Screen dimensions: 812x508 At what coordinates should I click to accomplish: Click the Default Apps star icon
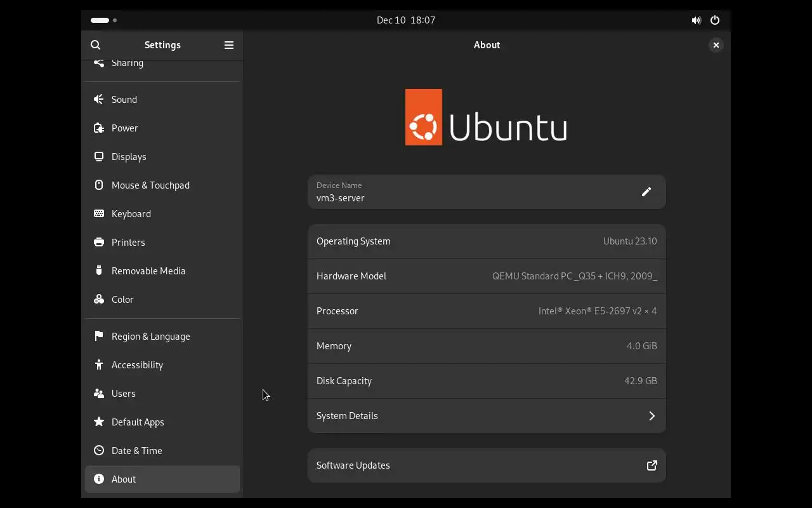pos(98,422)
